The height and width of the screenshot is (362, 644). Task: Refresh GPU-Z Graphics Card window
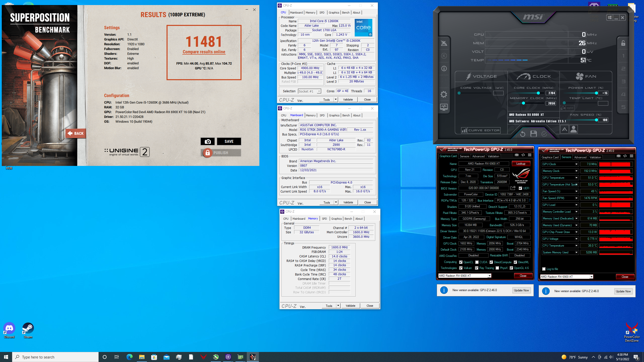(x=523, y=155)
